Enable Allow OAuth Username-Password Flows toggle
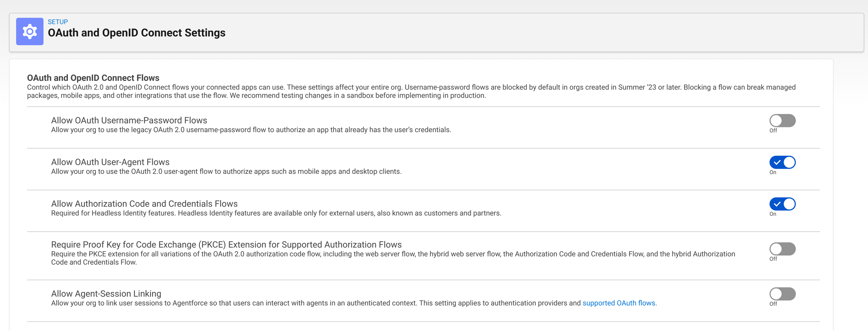The width and height of the screenshot is (868, 331). [782, 121]
